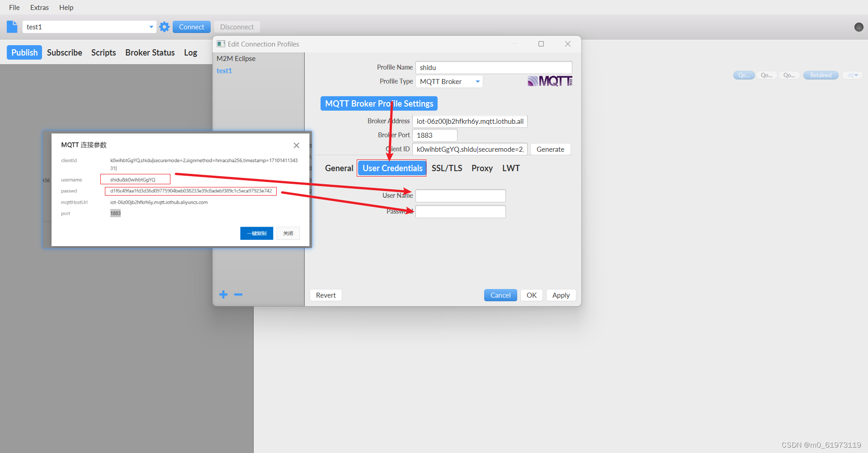Switch to the Scripts tab

[x=104, y=52]
